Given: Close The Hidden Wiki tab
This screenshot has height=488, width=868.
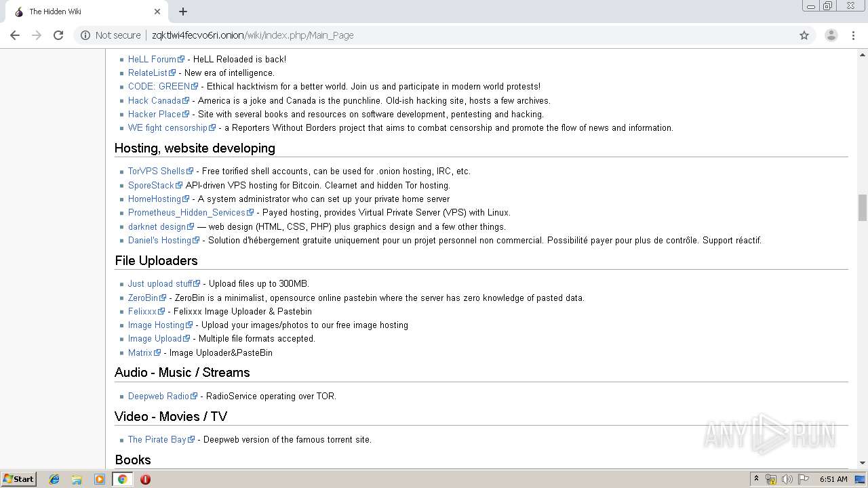Looking at the screenshot, I should [x=157, y=12].
